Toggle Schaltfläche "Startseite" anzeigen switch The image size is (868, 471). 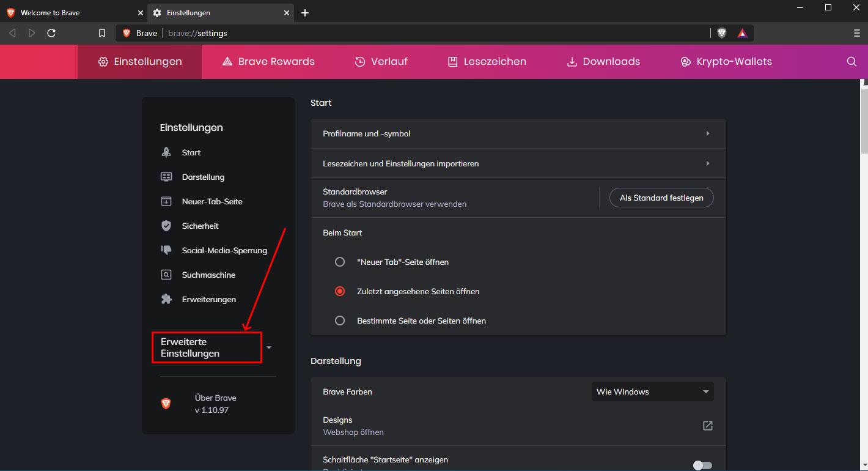(x=702, y=465)
